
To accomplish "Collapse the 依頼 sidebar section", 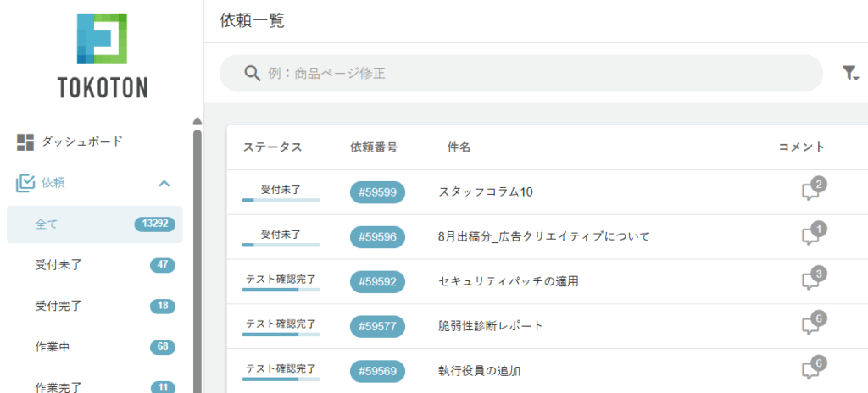I will pos(164,183).
